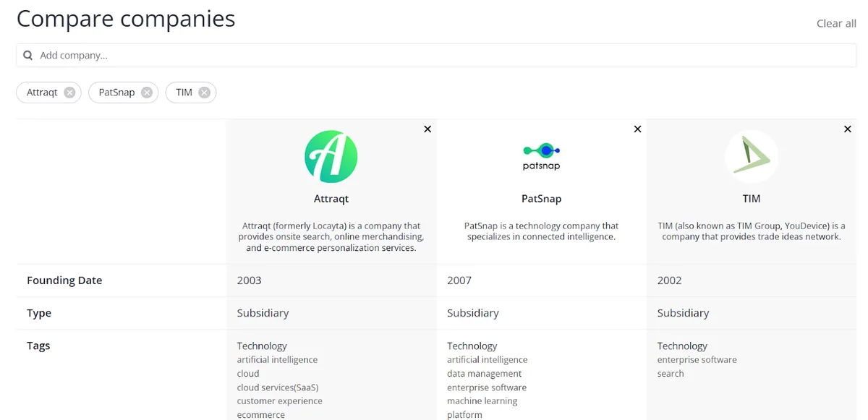868x420 pixels.
Task: Open the TIM arrow logo
Action: pos(752,156)
